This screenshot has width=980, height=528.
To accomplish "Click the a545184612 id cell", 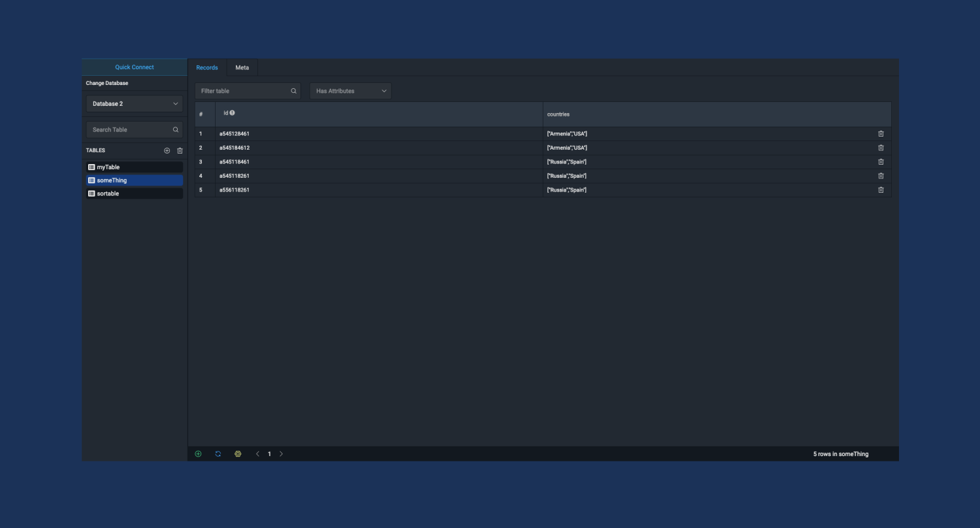I will coord(379,148).
